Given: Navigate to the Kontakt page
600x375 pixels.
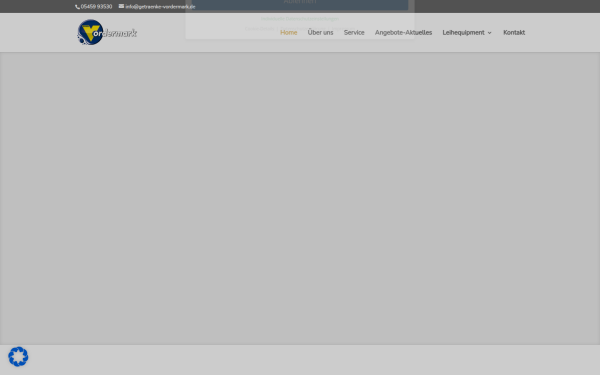Looking at the screenshot, I should point(514,33).
